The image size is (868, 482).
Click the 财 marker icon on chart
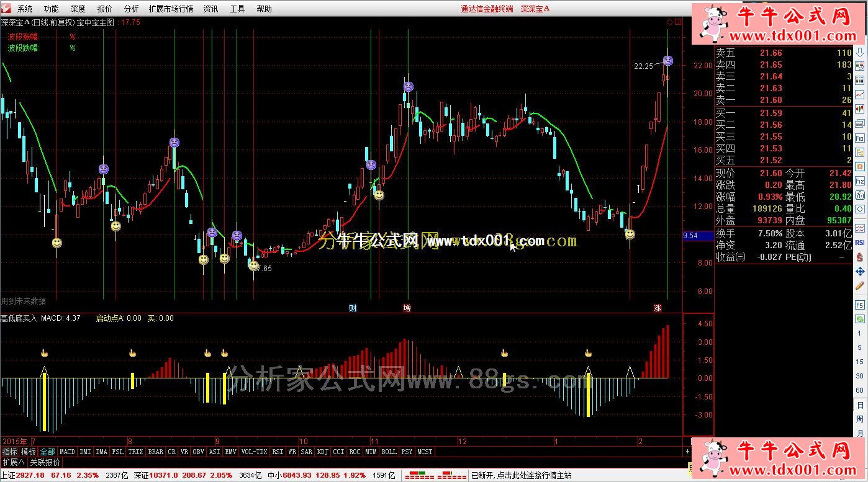click(x=353, y=308)
